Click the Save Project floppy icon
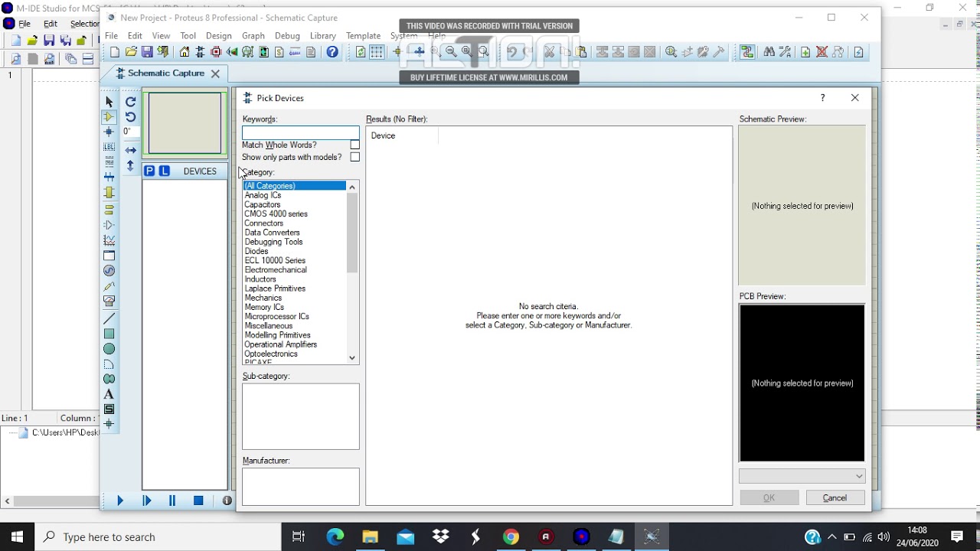The width and height of the screenshot is (980, 551). (147, 52)
